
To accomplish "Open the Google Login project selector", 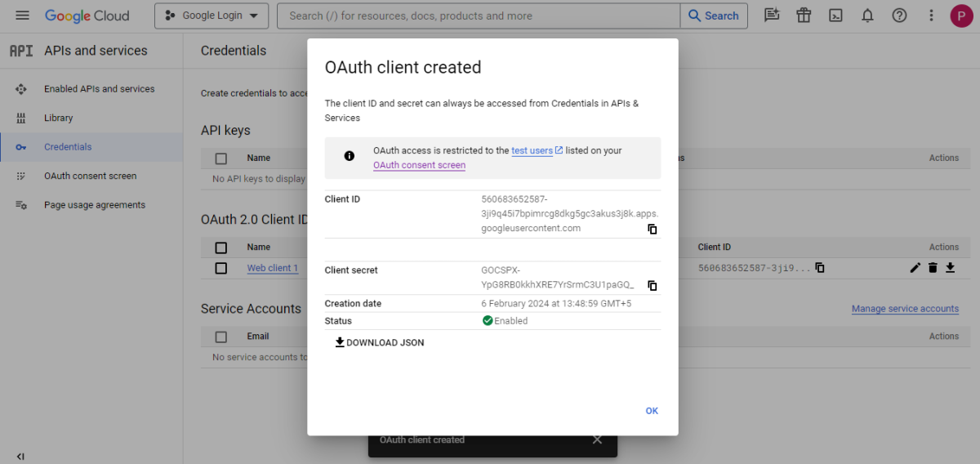I will 212,16.
